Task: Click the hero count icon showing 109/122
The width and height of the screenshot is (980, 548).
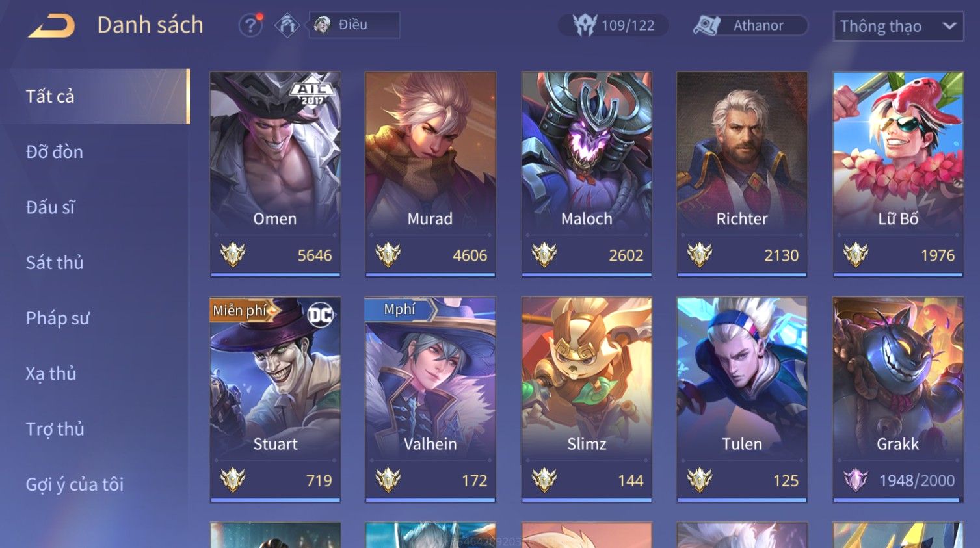Action: point(584,25)
